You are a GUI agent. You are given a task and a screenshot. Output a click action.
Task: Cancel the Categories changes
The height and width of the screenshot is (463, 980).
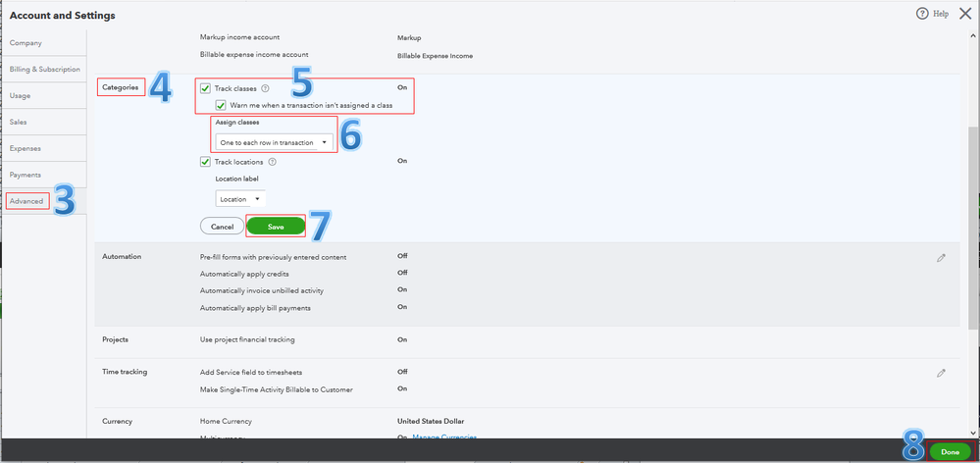pyautogui.click(x=222, y=227)
